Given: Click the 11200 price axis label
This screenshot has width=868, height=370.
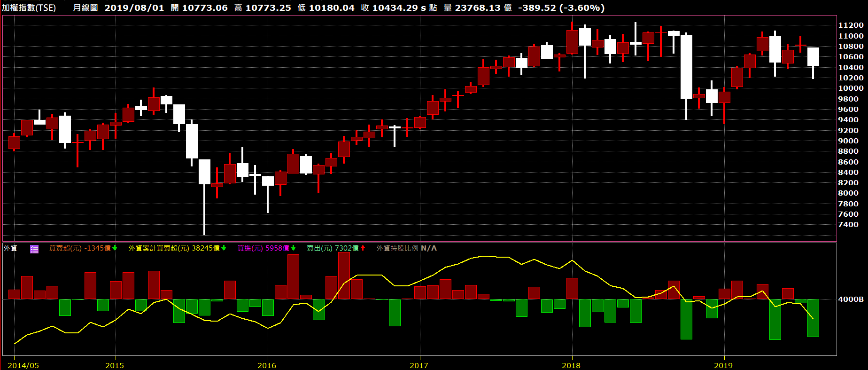Looking at the screenshot, I should (851, 25).
